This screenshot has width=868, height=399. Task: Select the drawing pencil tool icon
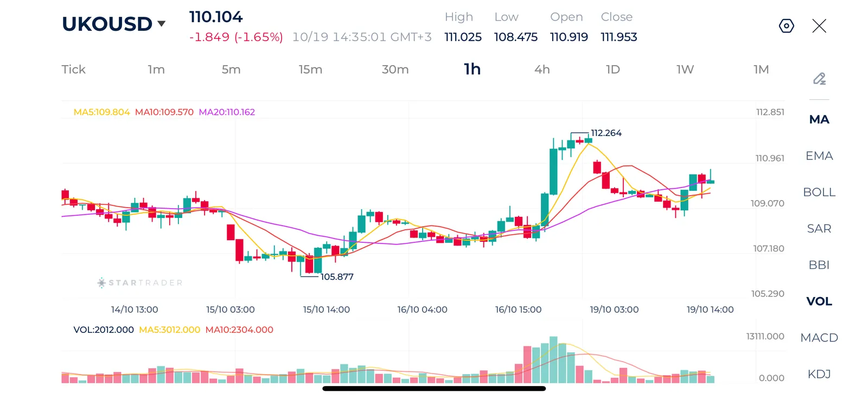pos(819,79)
